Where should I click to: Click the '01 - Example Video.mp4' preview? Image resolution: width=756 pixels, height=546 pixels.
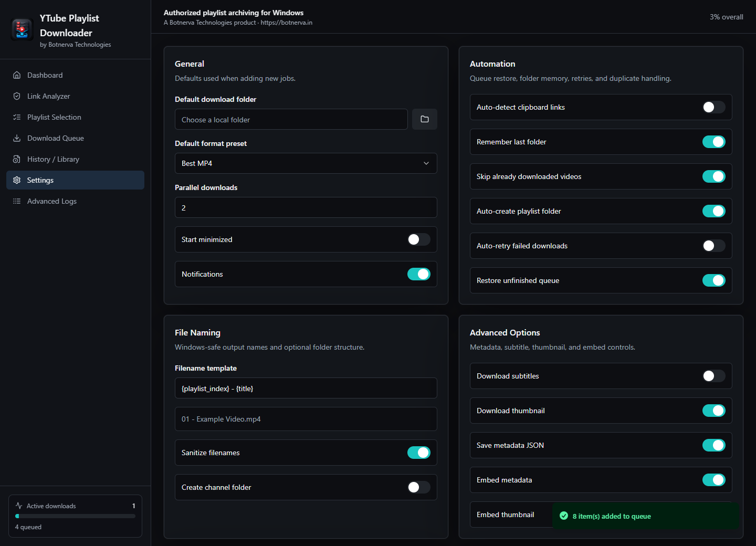[x=306, y=419]
